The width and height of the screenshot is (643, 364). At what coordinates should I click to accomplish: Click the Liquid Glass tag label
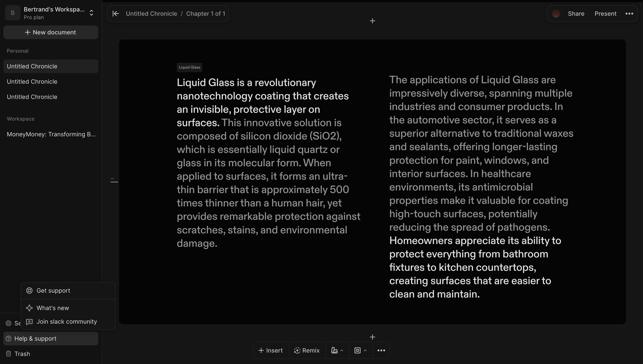(x=189, y=67)
